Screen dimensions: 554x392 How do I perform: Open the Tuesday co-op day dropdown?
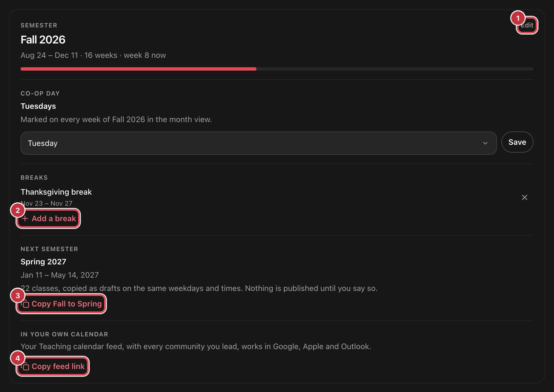(x=258, y=143)
